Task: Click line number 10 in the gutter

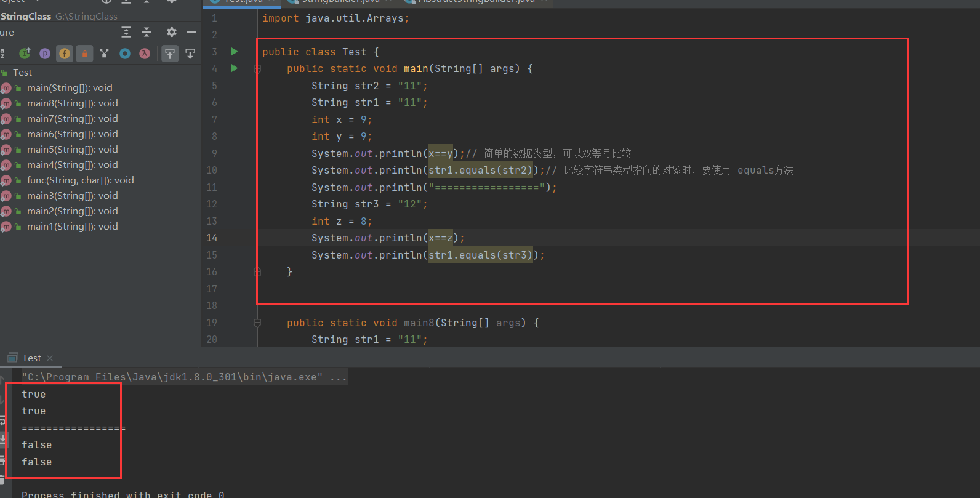Action: [x=212, y=170]
